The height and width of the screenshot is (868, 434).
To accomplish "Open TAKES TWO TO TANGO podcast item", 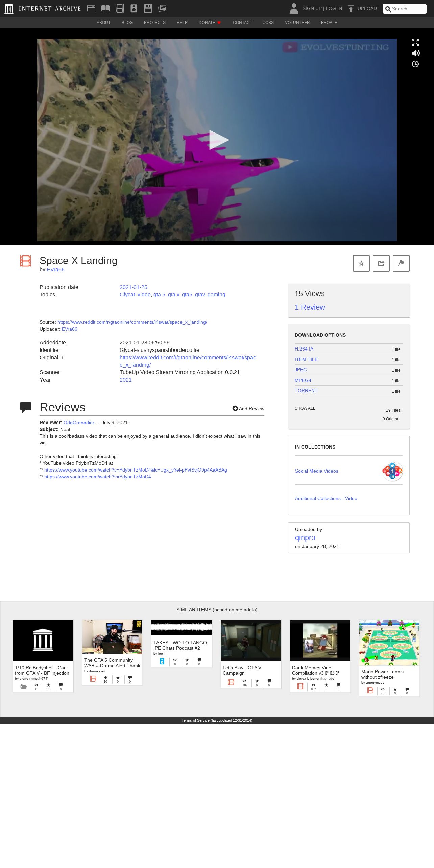I will pyautogui.click(x=182, y=643).
